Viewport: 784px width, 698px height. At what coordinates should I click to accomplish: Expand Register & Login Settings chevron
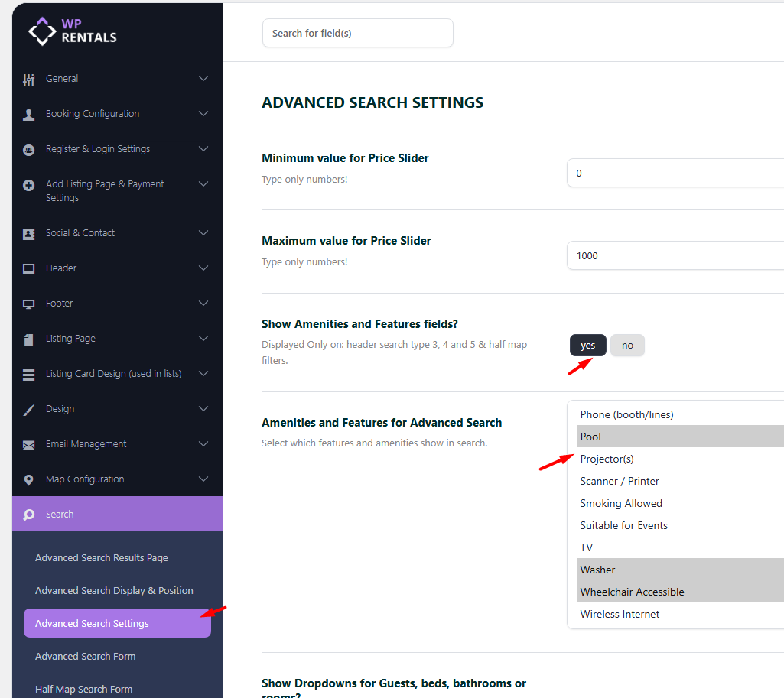pyautogui.click(x=203, y=149)
